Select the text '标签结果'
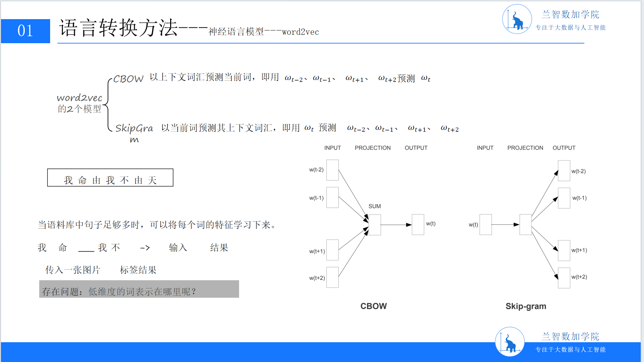The width and height of the screenshot is (644, 362). 138,270
